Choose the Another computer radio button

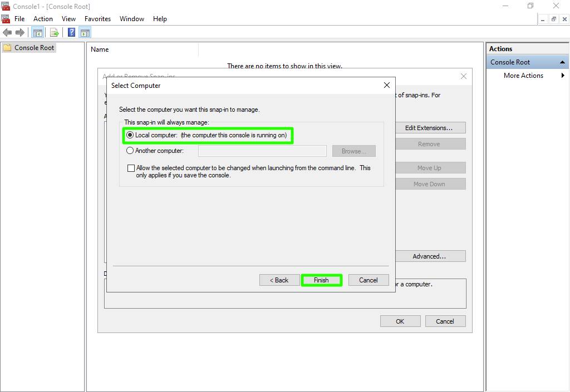(130, 151)
